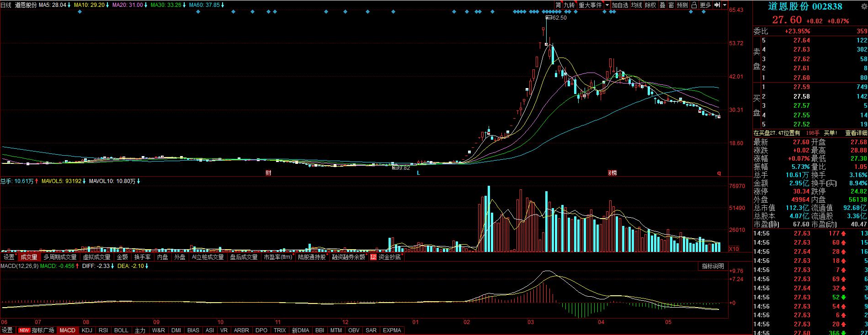Image resolution: width=868 pixels, height=335 pixels.
Task: Expand the 更多 menu
Action: 705,5
